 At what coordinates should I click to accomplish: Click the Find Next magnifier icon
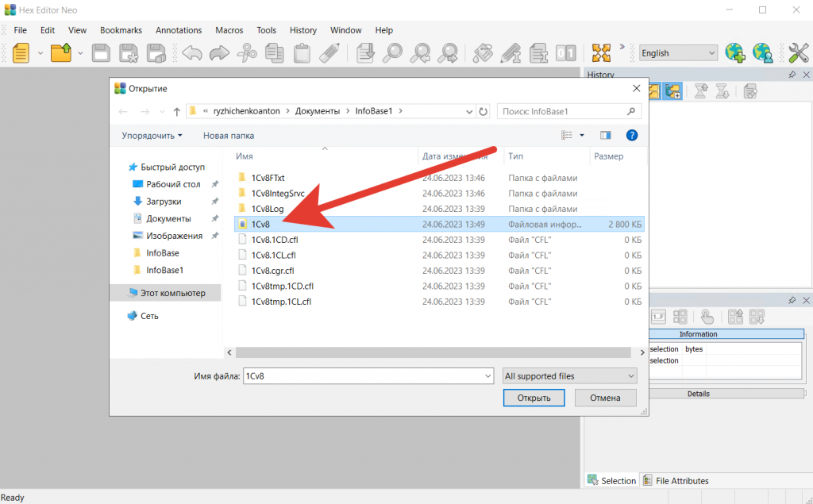448,53
